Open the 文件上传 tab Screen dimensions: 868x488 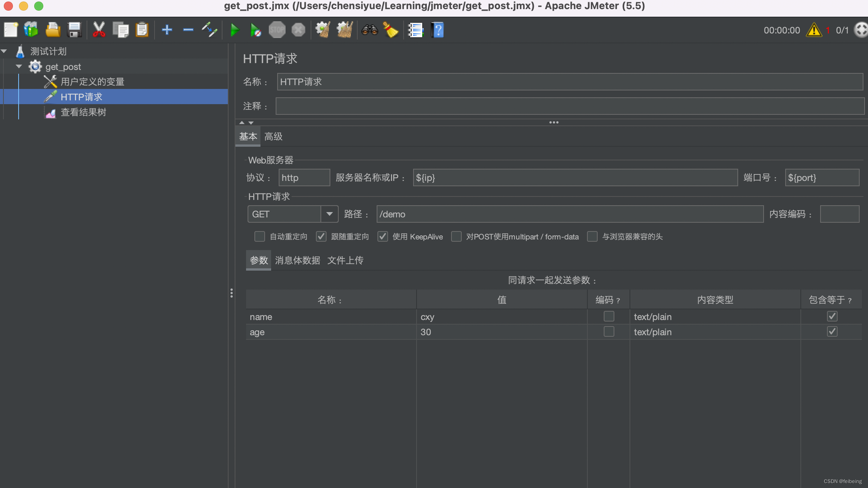345,260
